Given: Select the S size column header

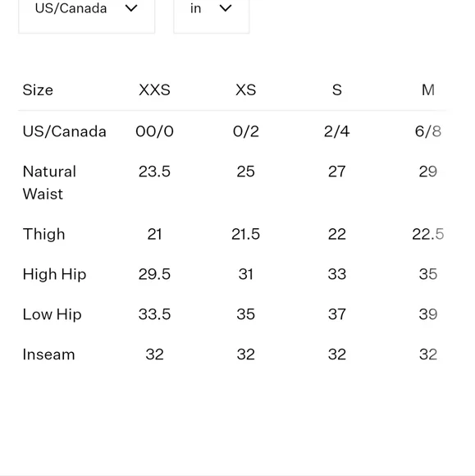Looking at the screenshot, I should click(x=337, y=89).
